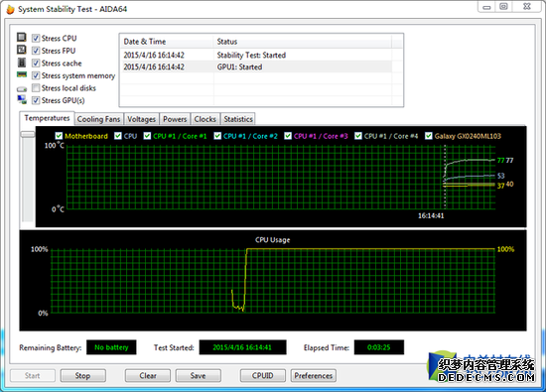Enable the Stress local disks checkbox

(36, 87)
